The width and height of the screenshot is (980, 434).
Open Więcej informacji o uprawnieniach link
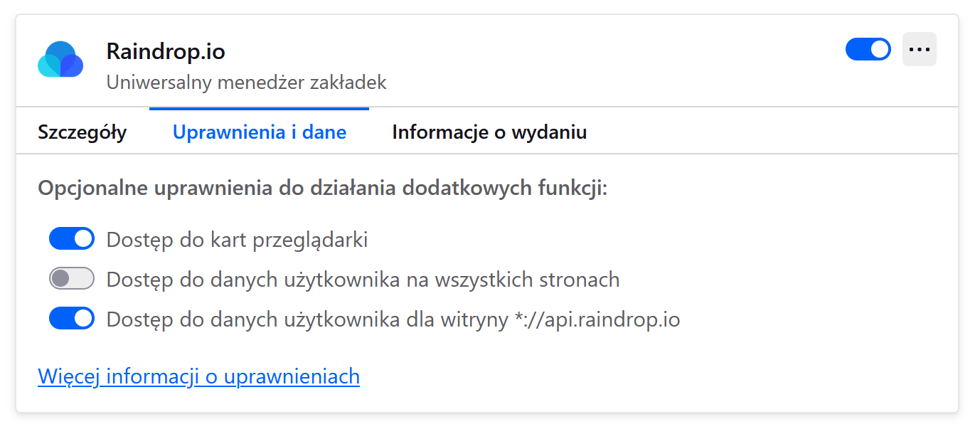[198, 376]
